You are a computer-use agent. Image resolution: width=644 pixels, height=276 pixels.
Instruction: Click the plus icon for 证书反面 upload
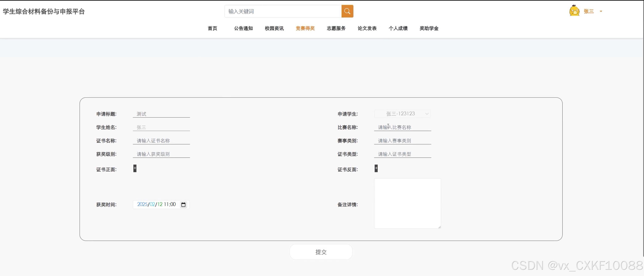(376, 168)
